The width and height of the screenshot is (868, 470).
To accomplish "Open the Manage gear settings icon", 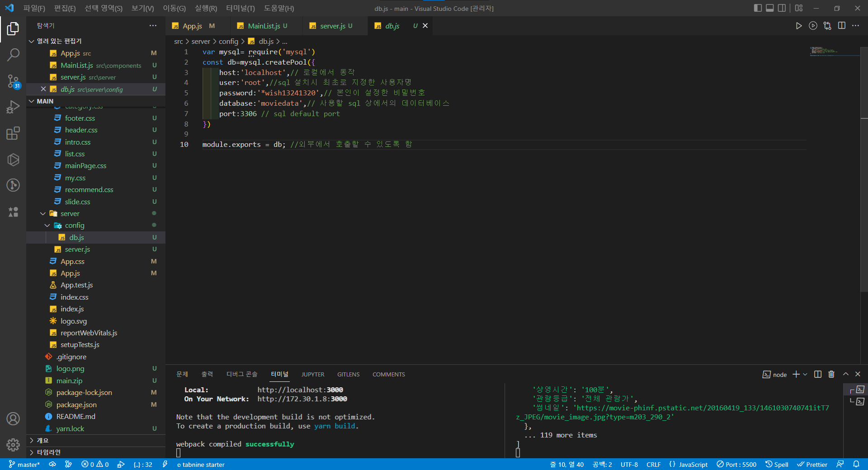I will point(13,445).
